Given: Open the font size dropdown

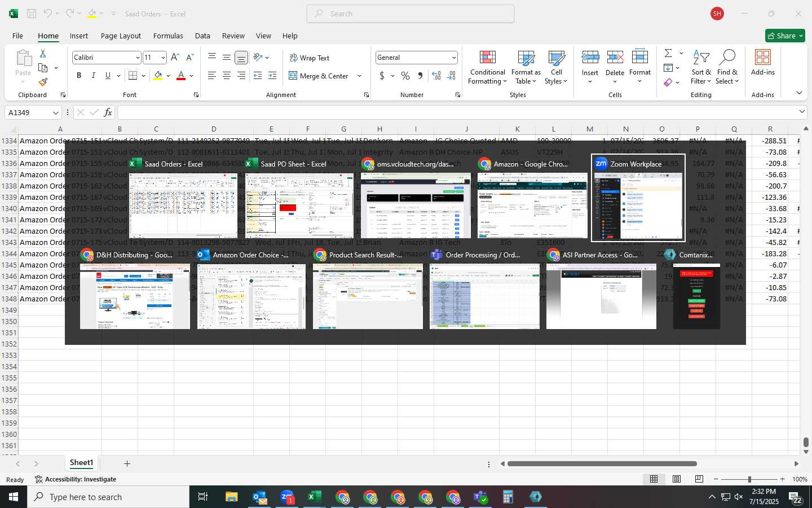Looking at the screenshot, I should tap(163, 58).
